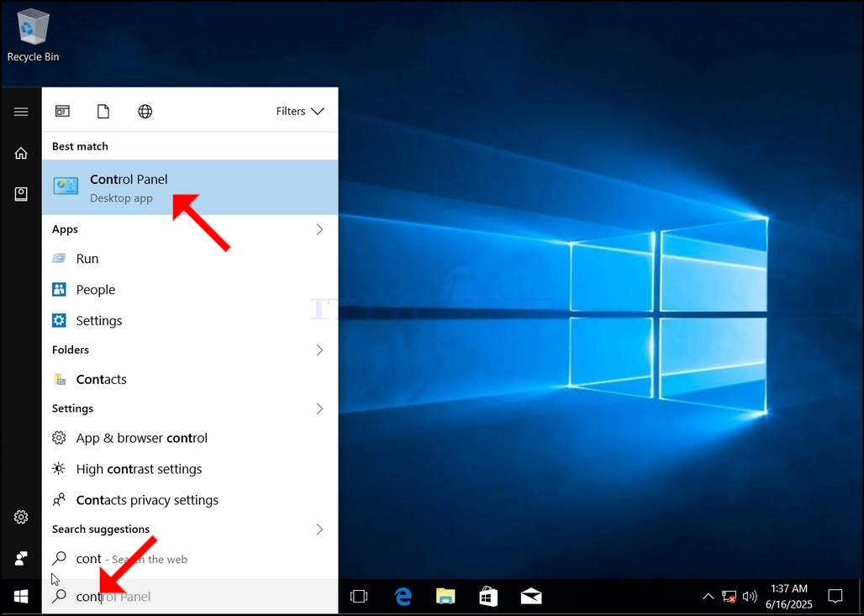Open the Action Center notifications icon
This screenshot has height=616, width=864.
coord(835,596)
